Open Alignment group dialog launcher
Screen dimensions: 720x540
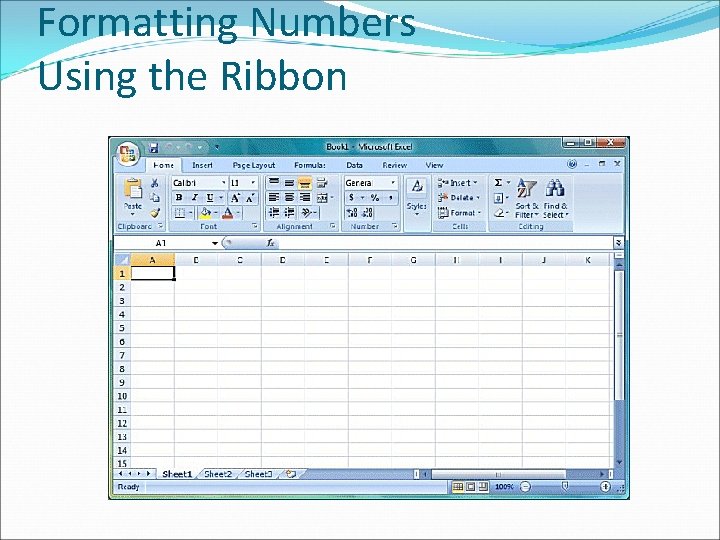pos(333,226)
